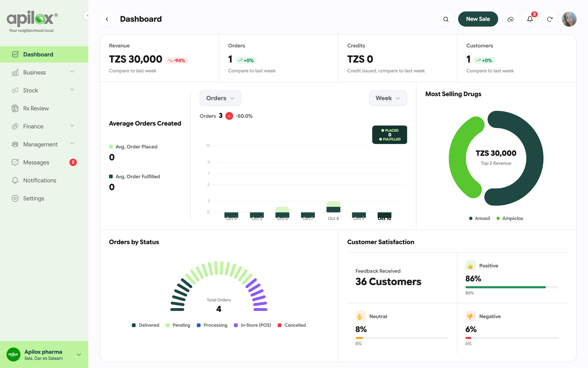Click the Negative thumbs-down icon

point(470,316)
